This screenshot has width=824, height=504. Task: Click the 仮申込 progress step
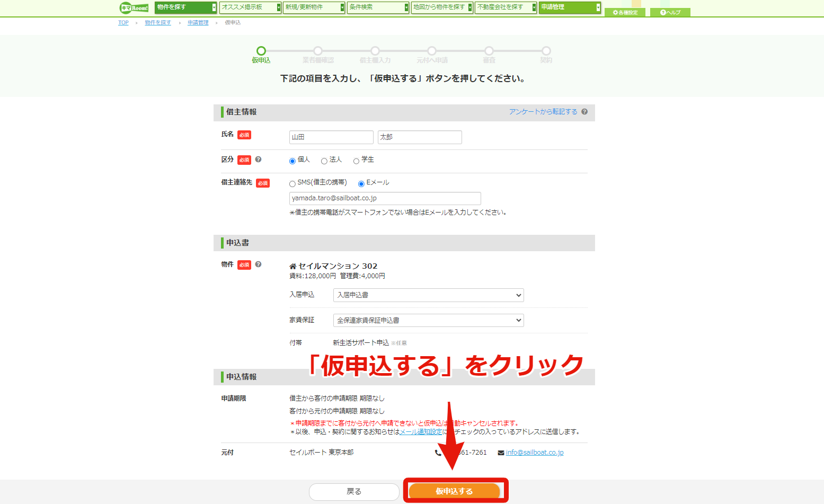(261, 55)
